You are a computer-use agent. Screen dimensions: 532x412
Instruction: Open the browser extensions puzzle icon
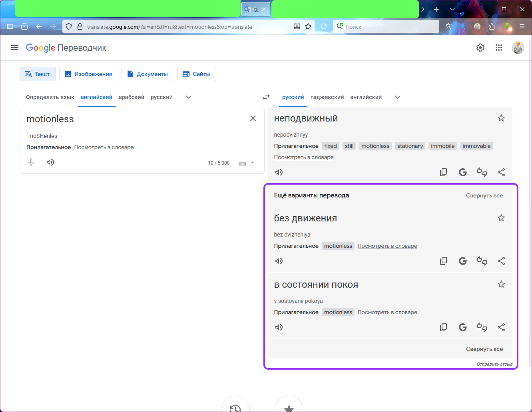click(492, 26)
